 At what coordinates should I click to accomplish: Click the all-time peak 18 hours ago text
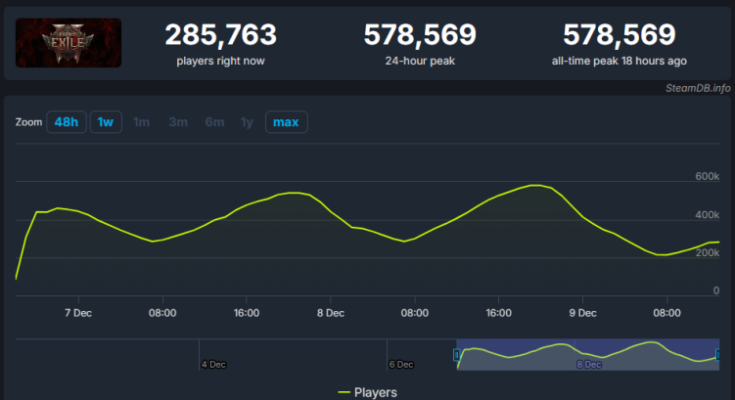[618, 58]
